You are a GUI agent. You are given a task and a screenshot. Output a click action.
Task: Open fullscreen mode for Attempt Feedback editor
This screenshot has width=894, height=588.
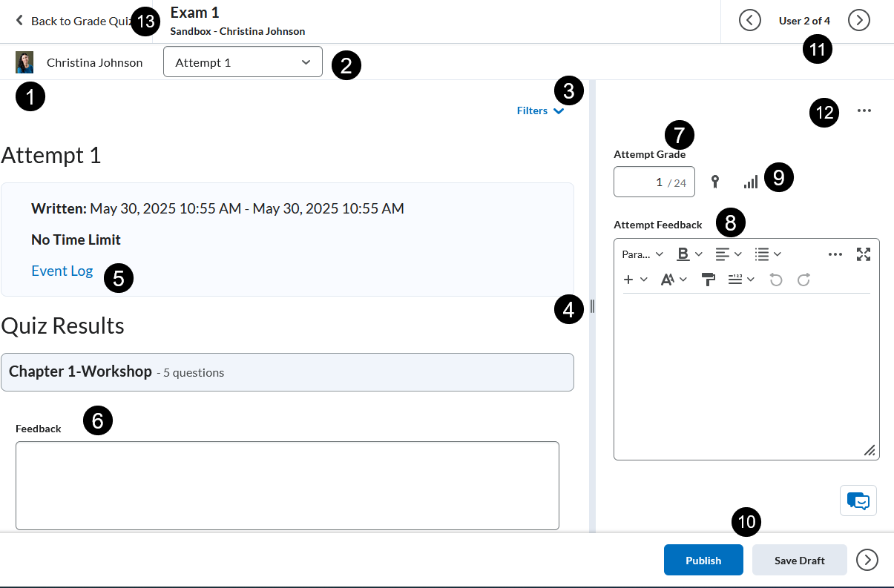863,254
